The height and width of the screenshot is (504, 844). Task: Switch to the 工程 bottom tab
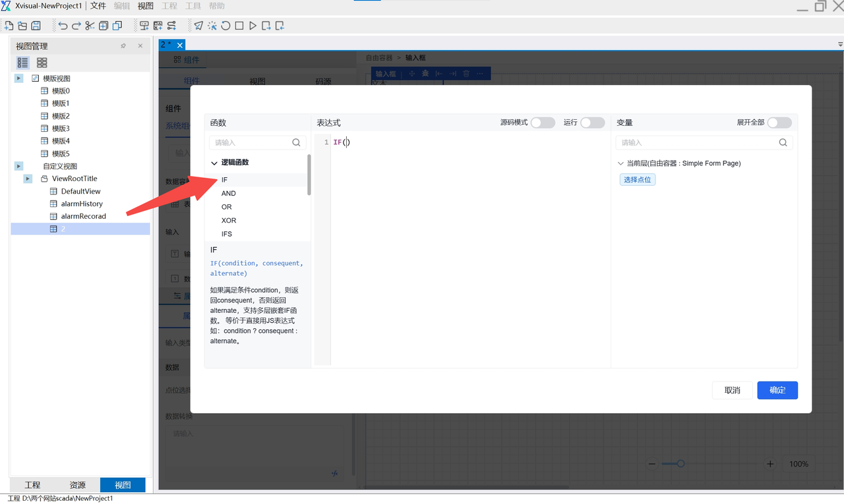click(32, 485)
